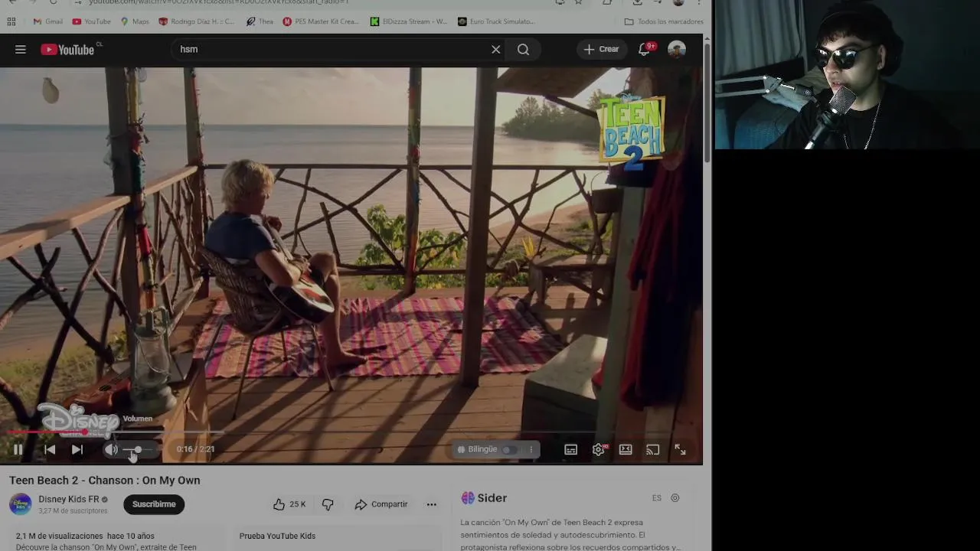Open Todos los marcadores folder
The image size is (980, 551).
[664, 21]
